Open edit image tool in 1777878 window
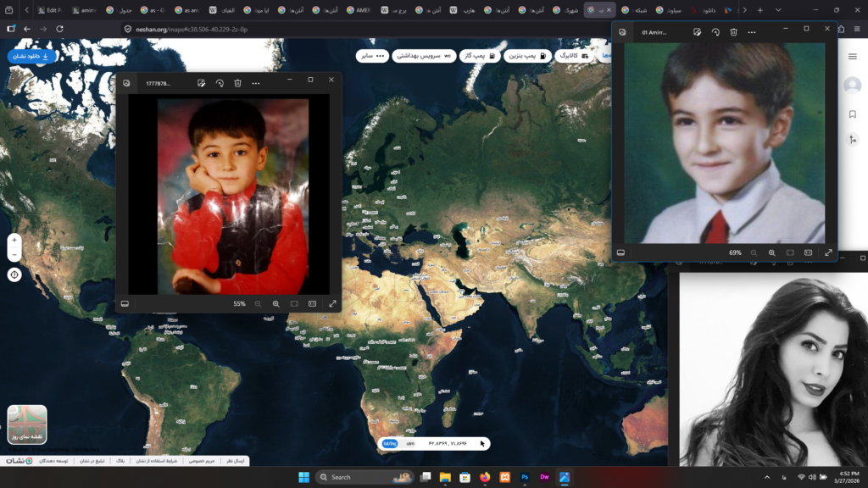This screenshot has height=488, width=868. pos(202,83)
